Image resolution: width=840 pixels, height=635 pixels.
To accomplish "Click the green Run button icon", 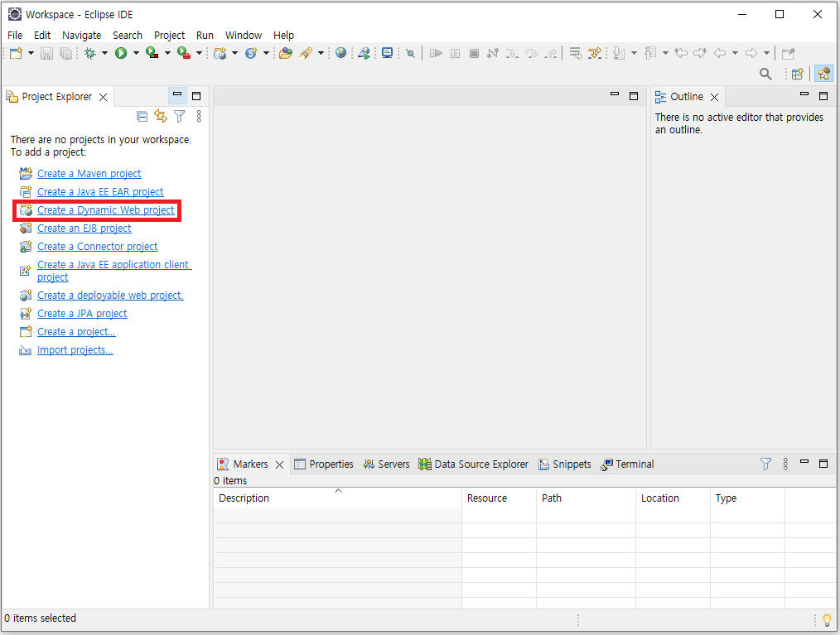I will click(x=121, y=53).
